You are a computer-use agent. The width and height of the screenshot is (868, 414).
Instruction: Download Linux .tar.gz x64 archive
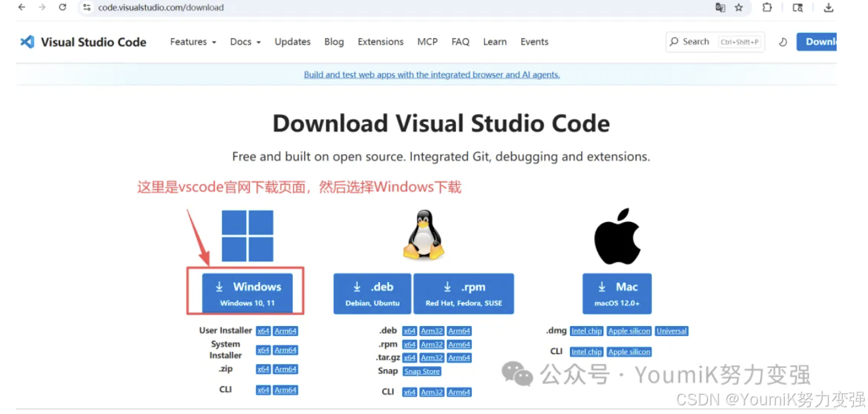pyautogui.click(x=410, y=358)
